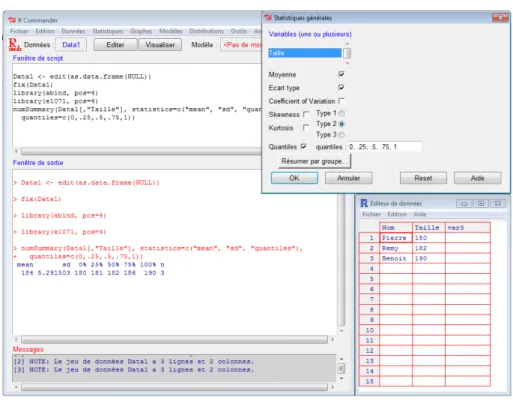Select the Benoit cell

pyautogui.click(x=396, y=258)
